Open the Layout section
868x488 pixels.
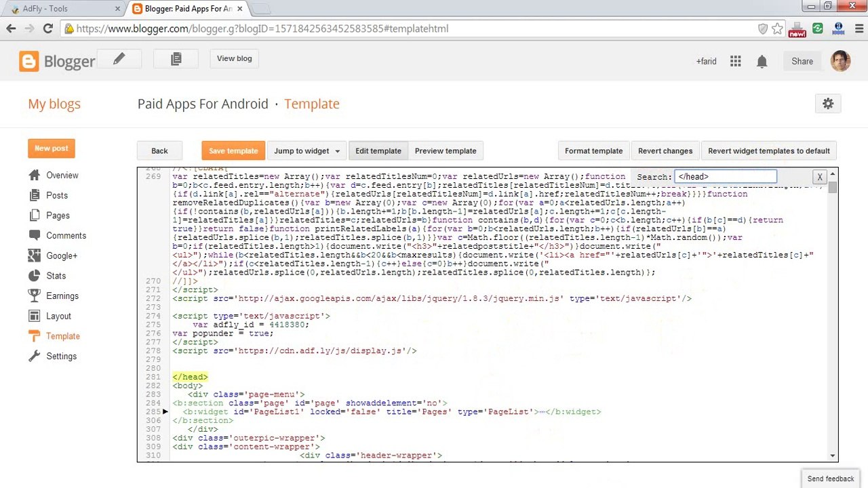click(58, 316)
